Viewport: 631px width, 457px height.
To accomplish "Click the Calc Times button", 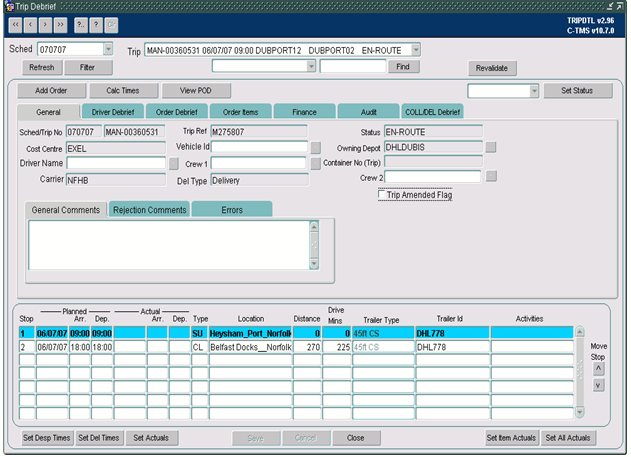I will click(123, 91).
